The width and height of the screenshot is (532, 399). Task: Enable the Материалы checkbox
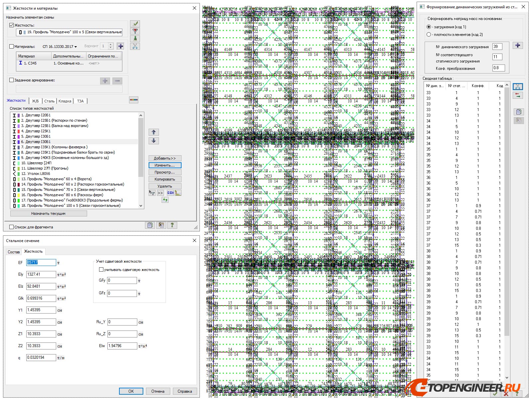(x=12, y=47)
